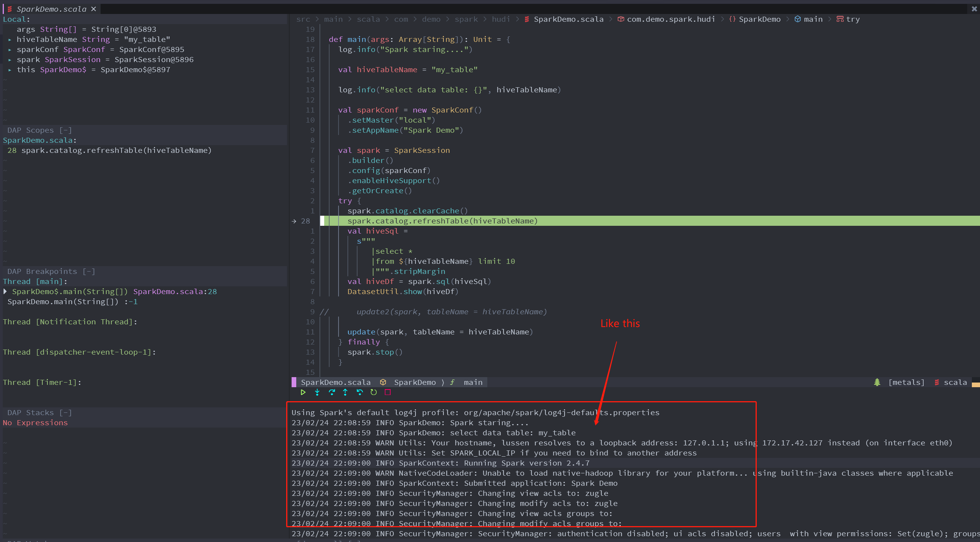980x542 pixels.
Task: Click the src breadcrumb folder
Action: 303,19
